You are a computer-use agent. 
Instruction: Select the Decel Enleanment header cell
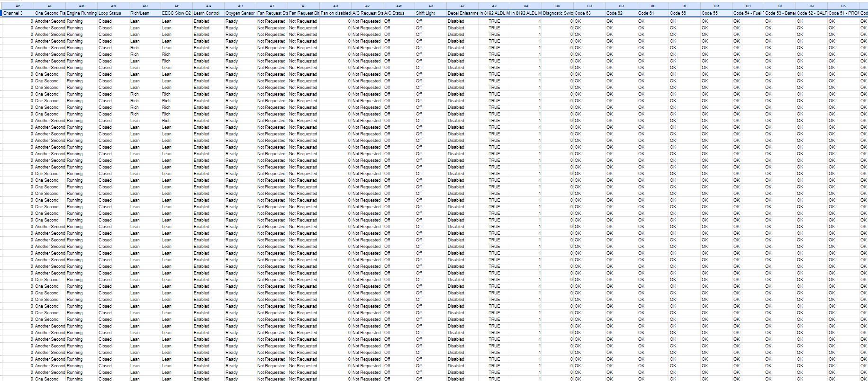[462, 13]
